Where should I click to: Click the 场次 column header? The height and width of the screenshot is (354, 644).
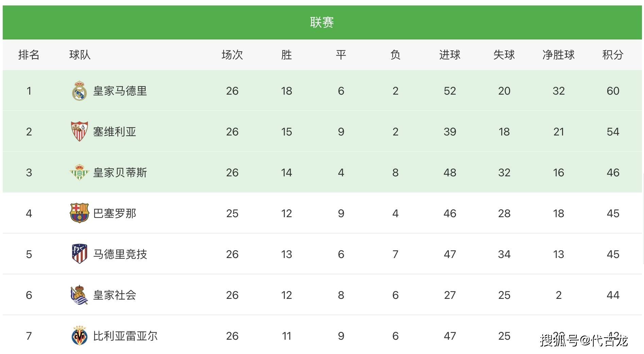232,55
